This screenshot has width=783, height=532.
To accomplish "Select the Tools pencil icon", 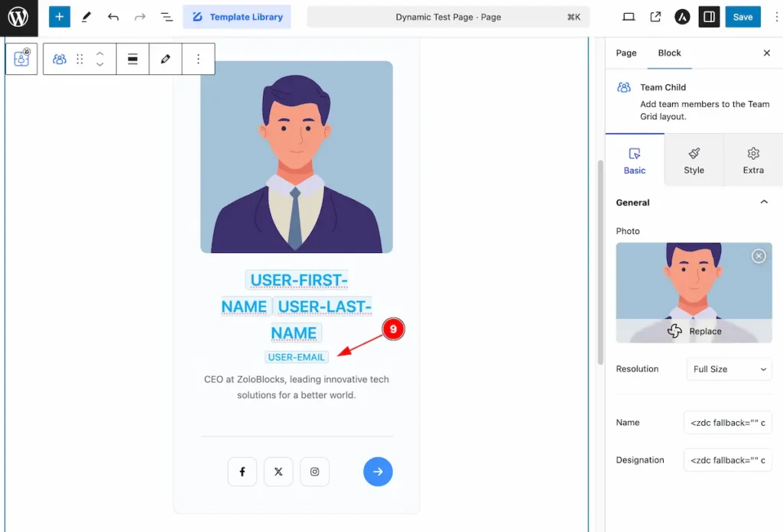I will 86,17.
